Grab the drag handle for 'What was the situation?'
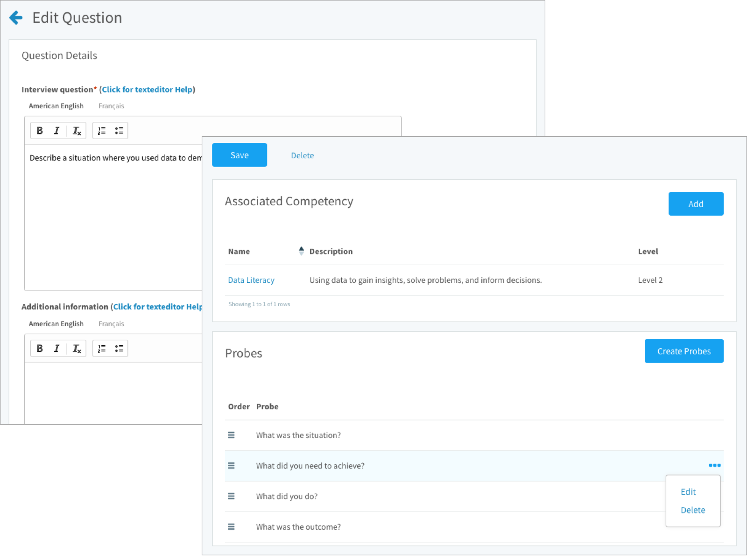Image resolution: width=747 pixels, height=560 pixels. pos(231,435)
